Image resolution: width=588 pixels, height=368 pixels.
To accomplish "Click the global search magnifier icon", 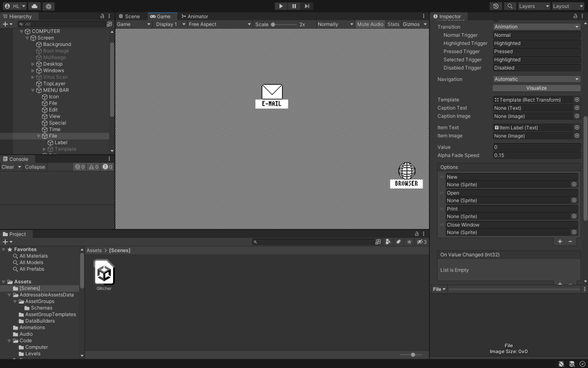I will click(509, 6).
